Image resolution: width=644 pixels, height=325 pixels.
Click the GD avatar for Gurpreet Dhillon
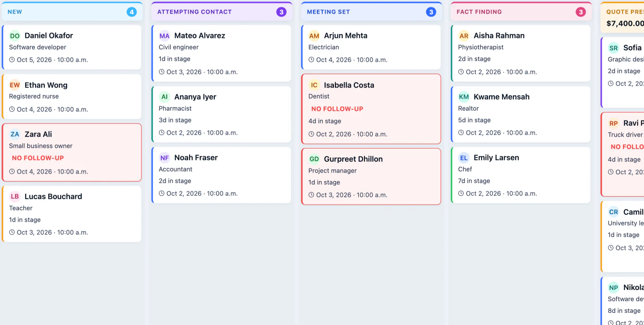[x=314, y=159]
